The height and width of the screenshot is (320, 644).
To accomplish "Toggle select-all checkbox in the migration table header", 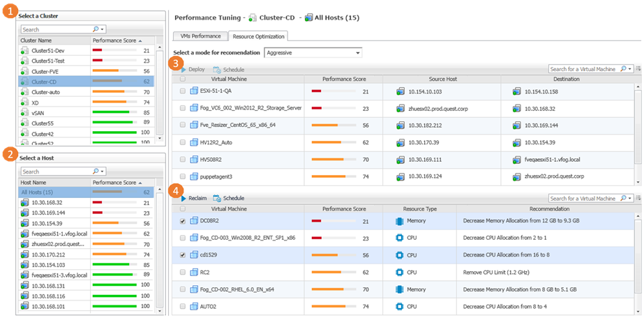I will [x=182, y=79].
